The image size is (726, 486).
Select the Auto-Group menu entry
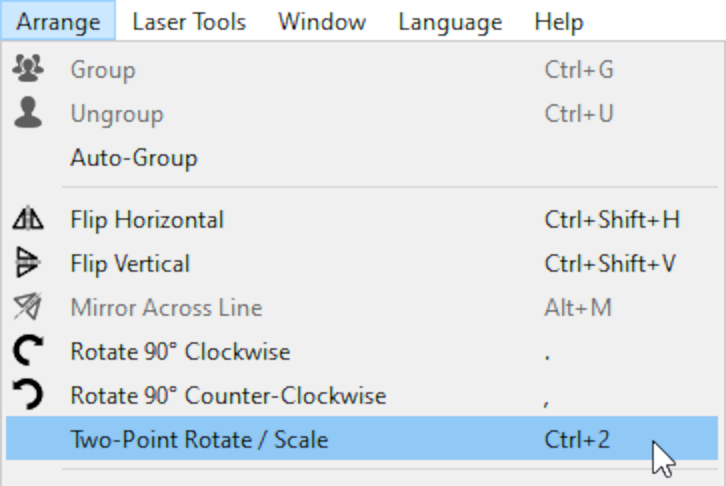pos(134,158)
